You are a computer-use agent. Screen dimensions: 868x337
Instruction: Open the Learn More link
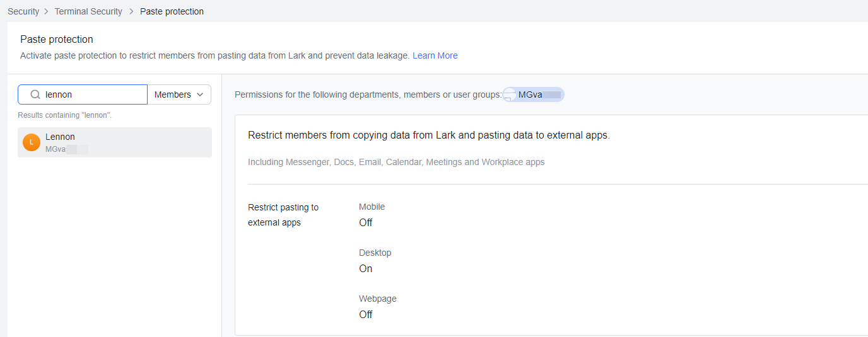click(435, 55)
